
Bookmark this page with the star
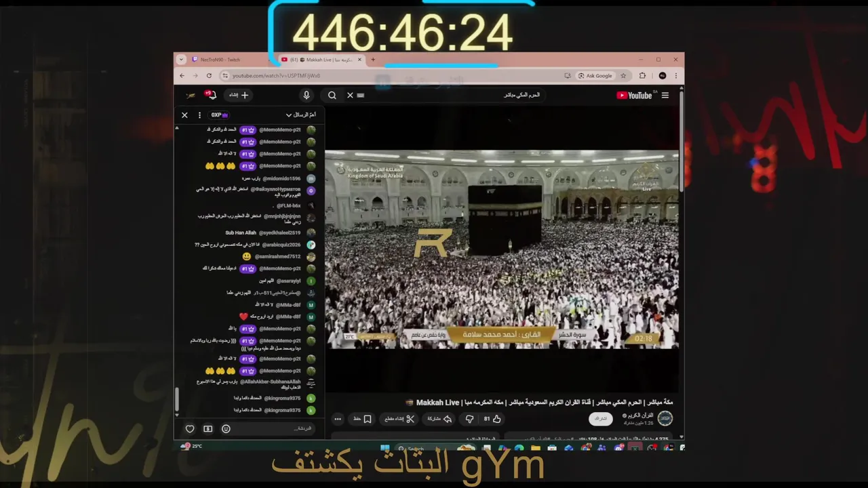point(623,75)
